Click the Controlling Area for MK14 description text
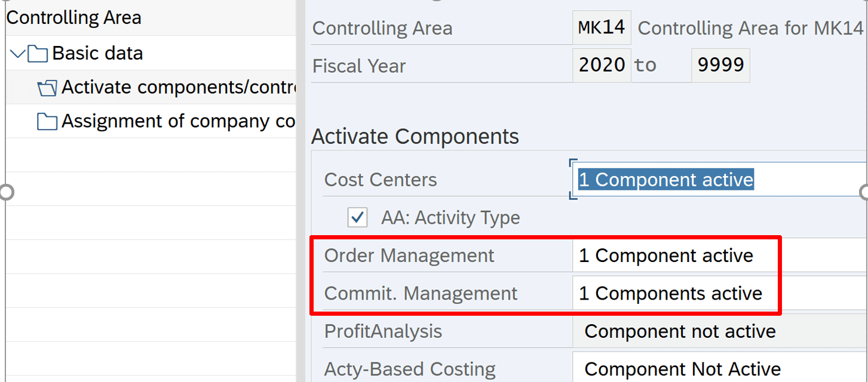Screen dimensions: 868x382 point(750,28)
